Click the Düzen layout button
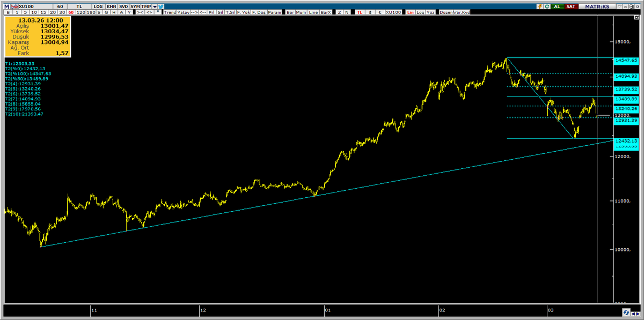This screenshot has width=644, height=320. click(x=447, y=12)
